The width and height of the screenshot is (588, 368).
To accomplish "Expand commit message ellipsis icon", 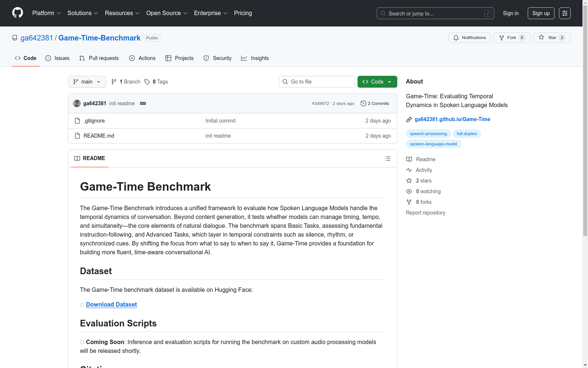I will pos(143,103).
